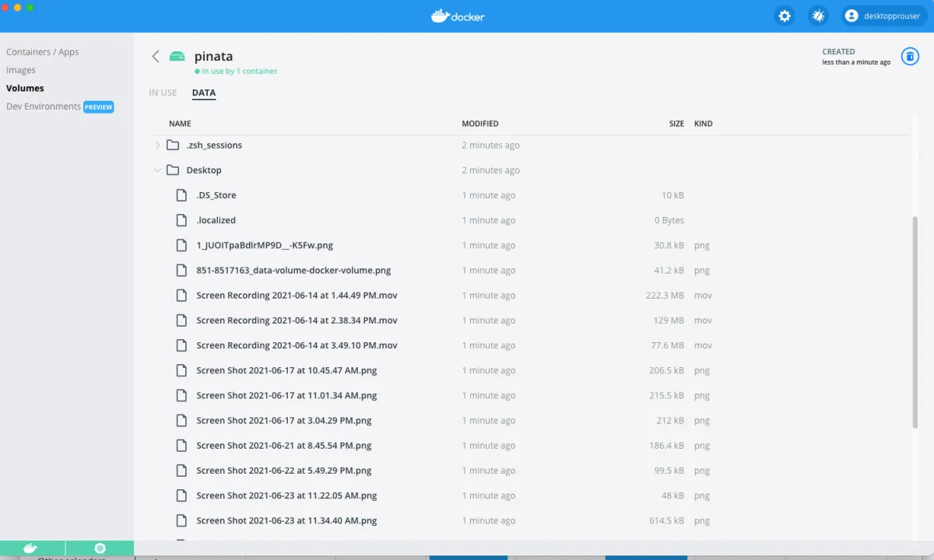The image size is (934, 560).
Task: Click 'In use by 1 container' status
Action: click(236, 71)
